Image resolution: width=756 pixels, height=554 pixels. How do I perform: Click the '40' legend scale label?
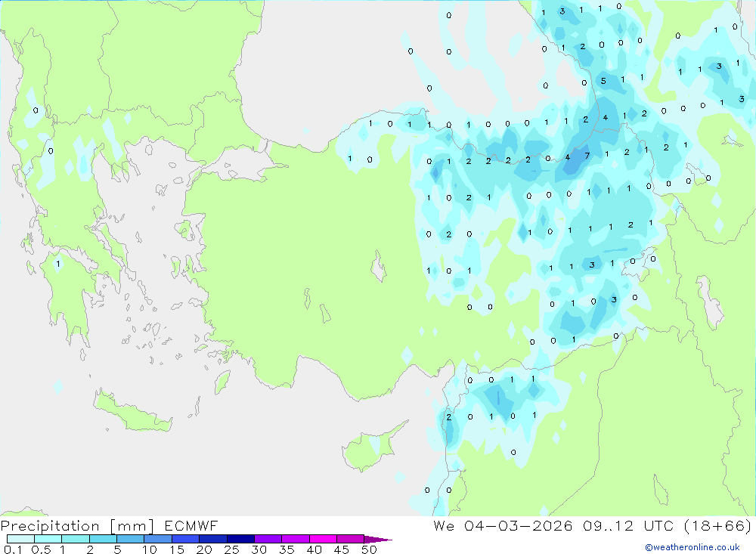tap(314, 549)
